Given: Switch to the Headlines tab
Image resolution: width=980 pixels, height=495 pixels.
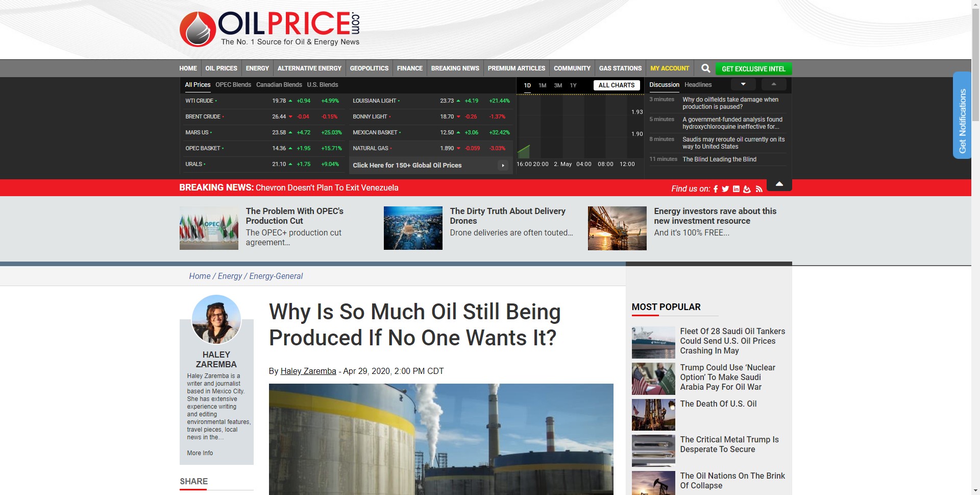Looking at the screenshot, I should (x=698, y=85).
